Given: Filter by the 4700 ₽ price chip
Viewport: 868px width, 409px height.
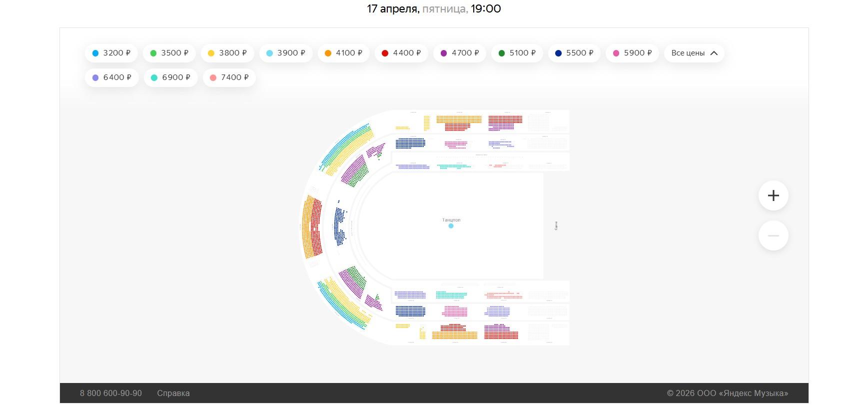Looking at the screenshot, I should (460, 53).
